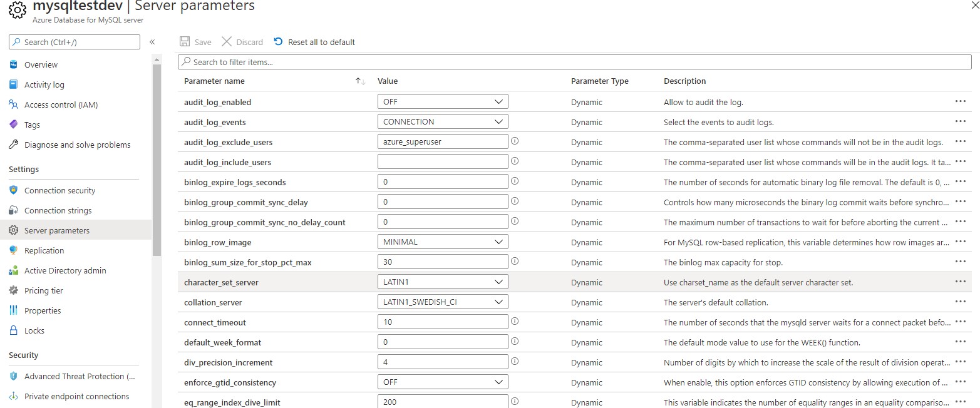Collapse the sidebar with the double-chevron icon
980x408 pixels.
click(x=152, y=42)
